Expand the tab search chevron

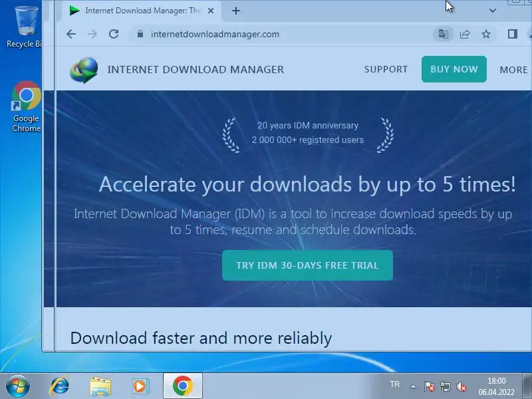pyautogui.click(x=493, y=11)
